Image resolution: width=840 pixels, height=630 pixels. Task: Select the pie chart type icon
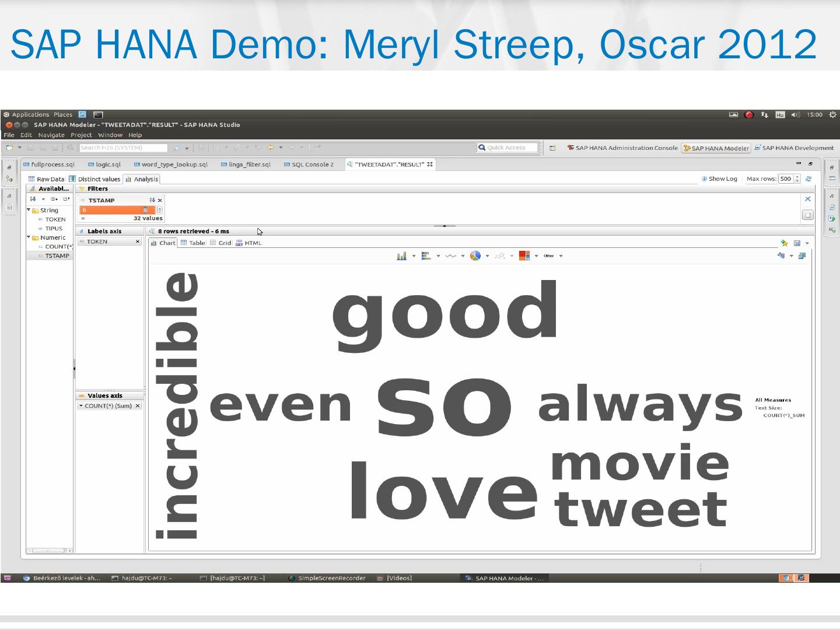pyautogui.click(x=475, y=256)
